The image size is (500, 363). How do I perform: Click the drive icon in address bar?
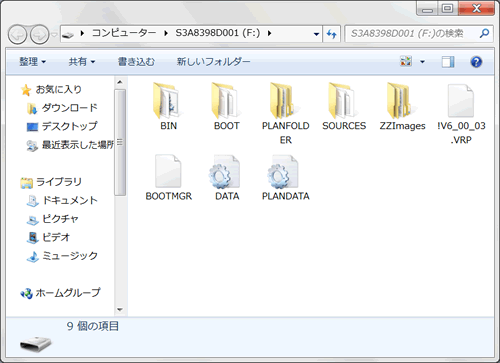(68, 34)
